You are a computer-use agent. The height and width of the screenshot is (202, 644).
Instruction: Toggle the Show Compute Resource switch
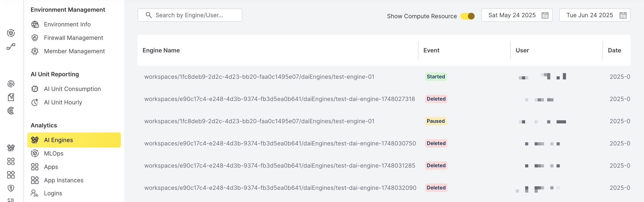pos(467,16)
